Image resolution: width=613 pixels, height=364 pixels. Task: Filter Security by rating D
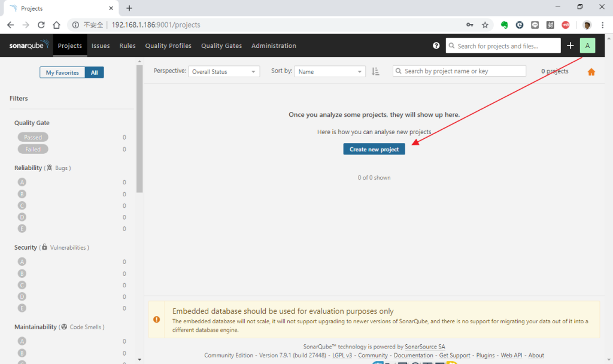click(22, 297)
